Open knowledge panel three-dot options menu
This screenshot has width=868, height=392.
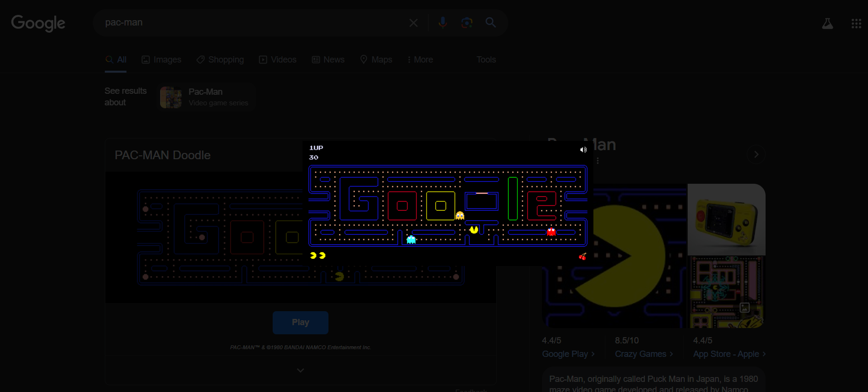pyautogui.click(x=597, y=161)
